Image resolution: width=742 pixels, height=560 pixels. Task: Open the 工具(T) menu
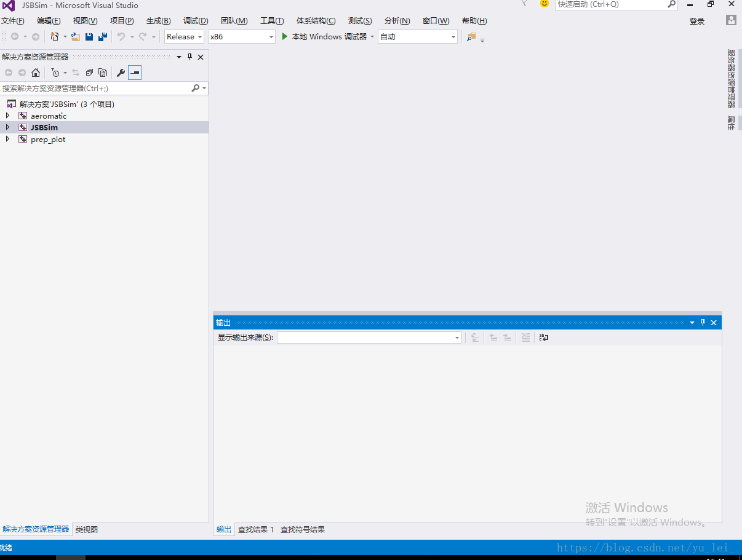[x=272, y=21]
